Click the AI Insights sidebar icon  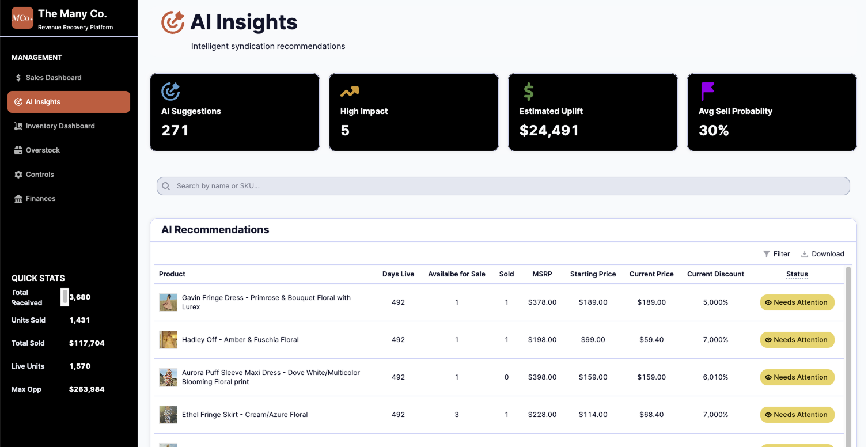point(18,102)
